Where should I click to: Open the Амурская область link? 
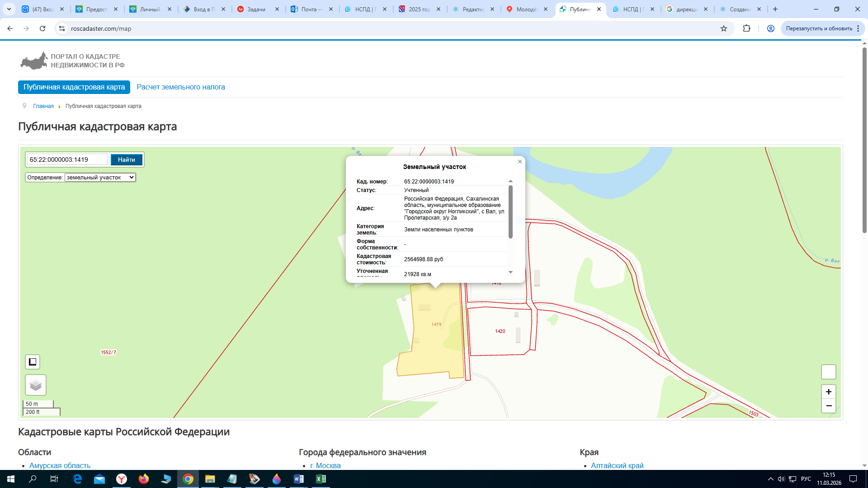point(60,465)
